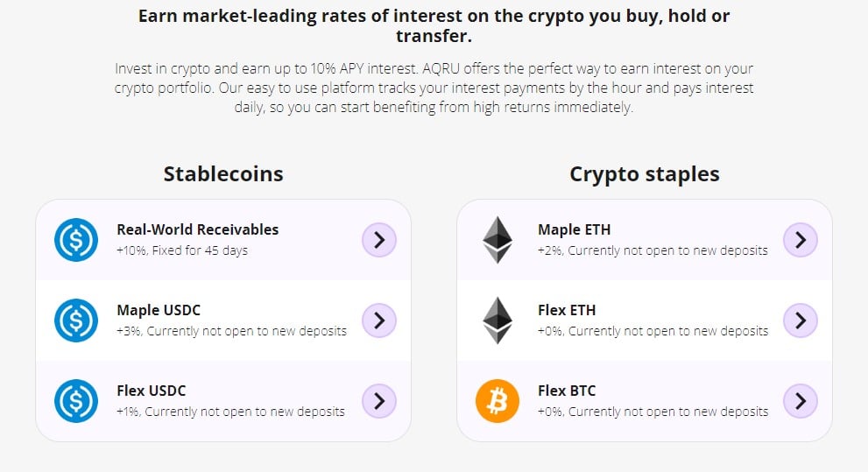Click the USDC coin icon beside Flex USDC
Screen dimensions: 868x472
coord(76,400)
